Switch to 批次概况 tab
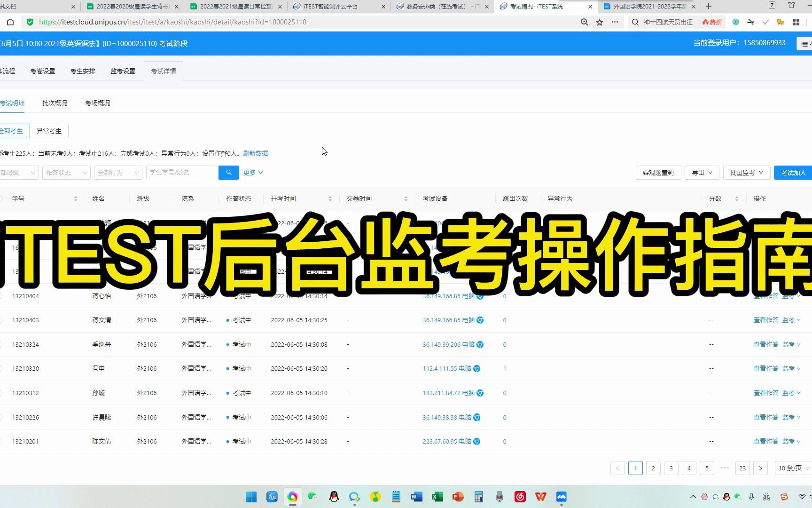 click(55, 103)
